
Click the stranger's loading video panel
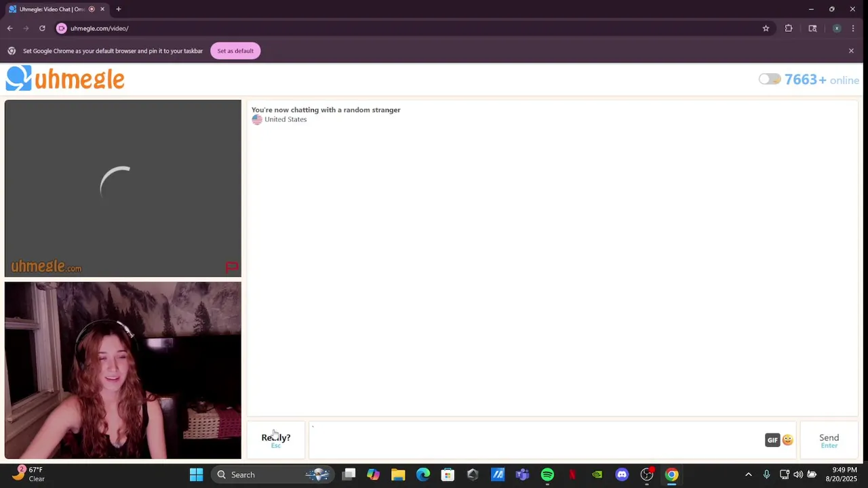tap(123, 188)
